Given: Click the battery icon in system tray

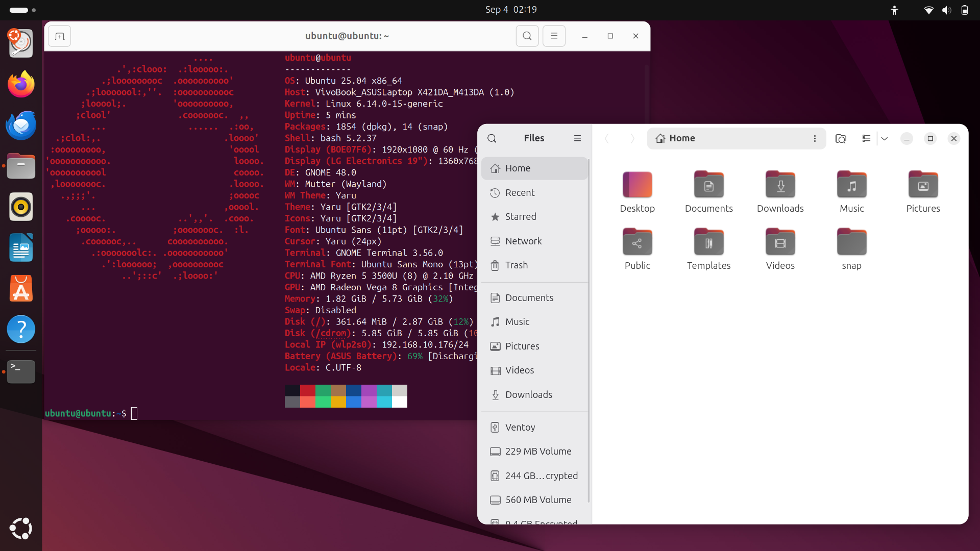Looking at the screenshot, I should (965, 10).
